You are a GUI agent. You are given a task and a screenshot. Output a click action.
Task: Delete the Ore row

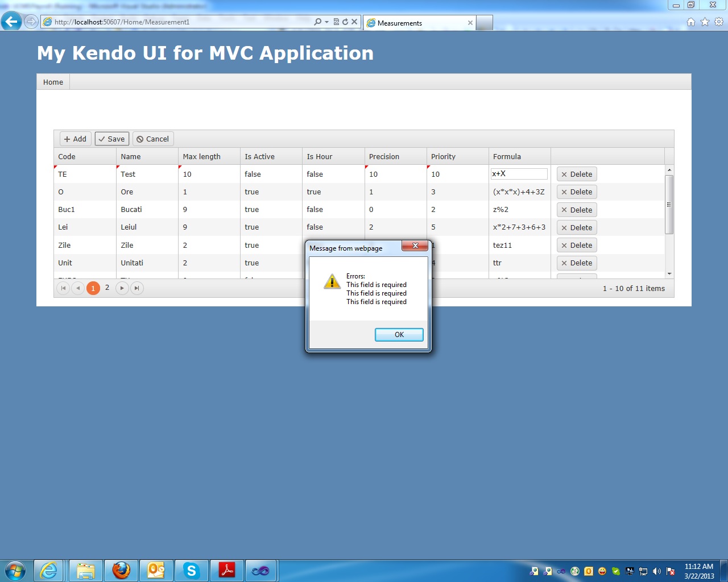577,192
